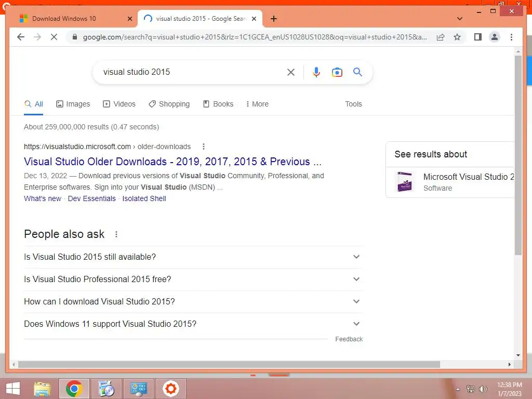The image size is (532, 399).
Task: Open options for older-downloads result
Action: [204, 147]
